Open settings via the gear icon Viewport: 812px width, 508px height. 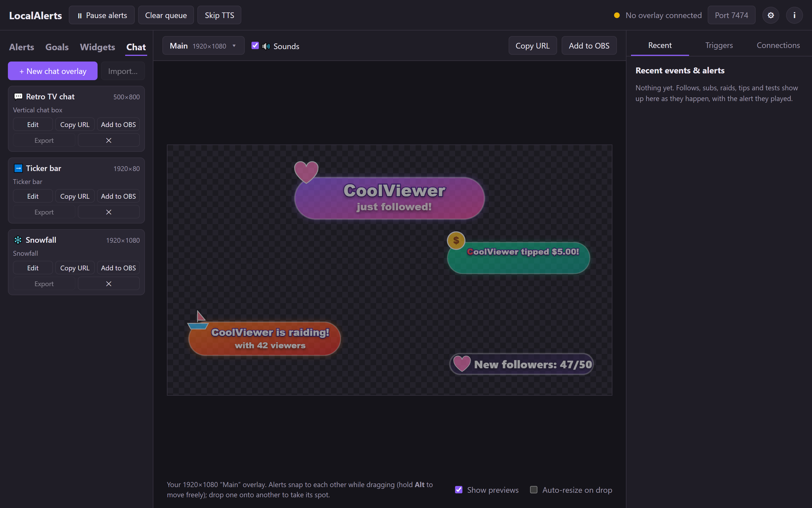click(x=771, y=15)
